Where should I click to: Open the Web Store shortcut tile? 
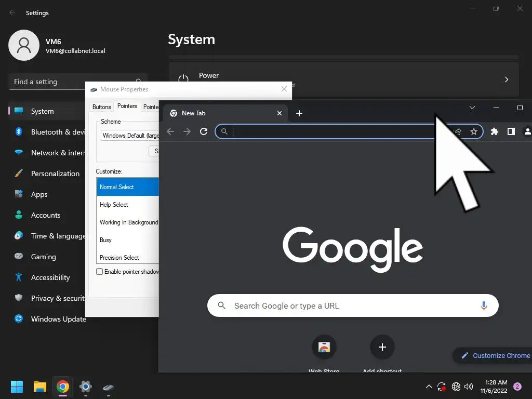coord(324,347)
